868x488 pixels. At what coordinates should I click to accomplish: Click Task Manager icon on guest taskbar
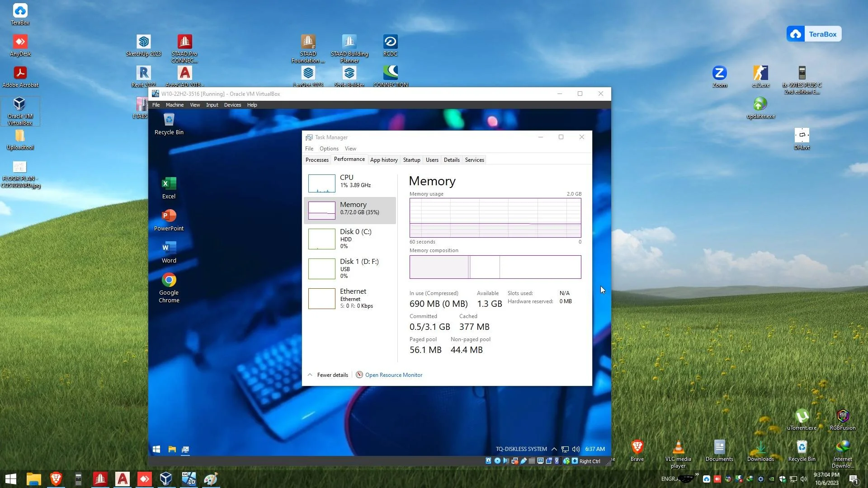click(185, 449)
